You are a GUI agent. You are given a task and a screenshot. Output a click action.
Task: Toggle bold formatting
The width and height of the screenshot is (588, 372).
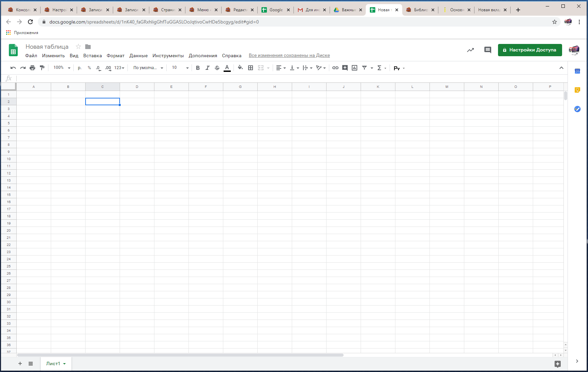coord(198,68)
